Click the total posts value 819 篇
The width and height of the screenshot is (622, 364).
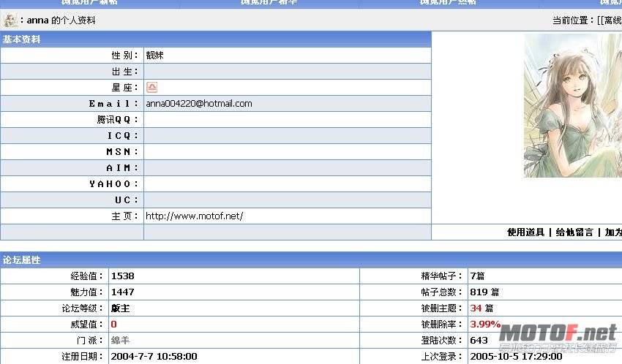click(484, 292)
